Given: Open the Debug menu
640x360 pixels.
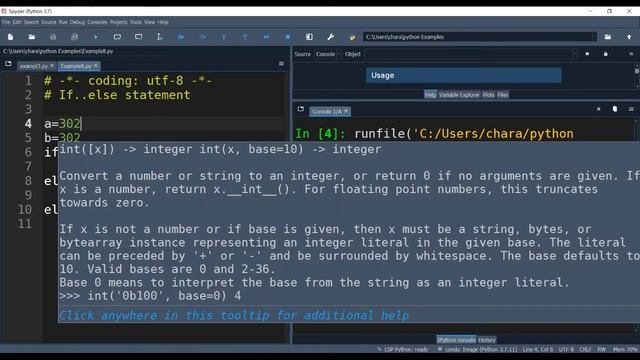Looking at the screenshot, I should (77, 22).
